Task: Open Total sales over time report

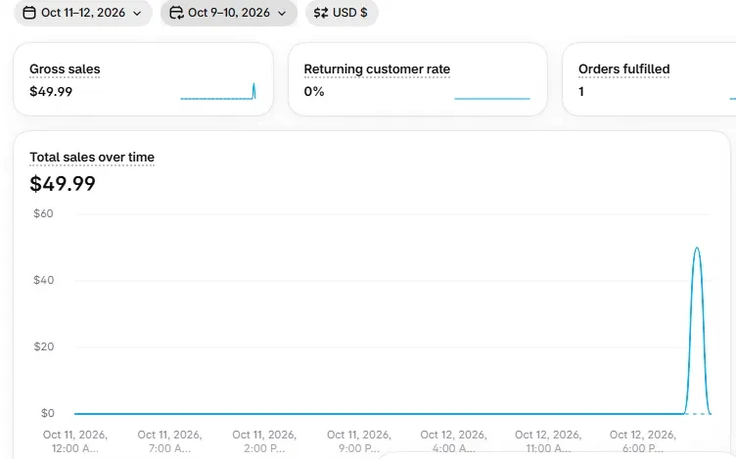Action: pyautogui.click(x=92, y=157)
